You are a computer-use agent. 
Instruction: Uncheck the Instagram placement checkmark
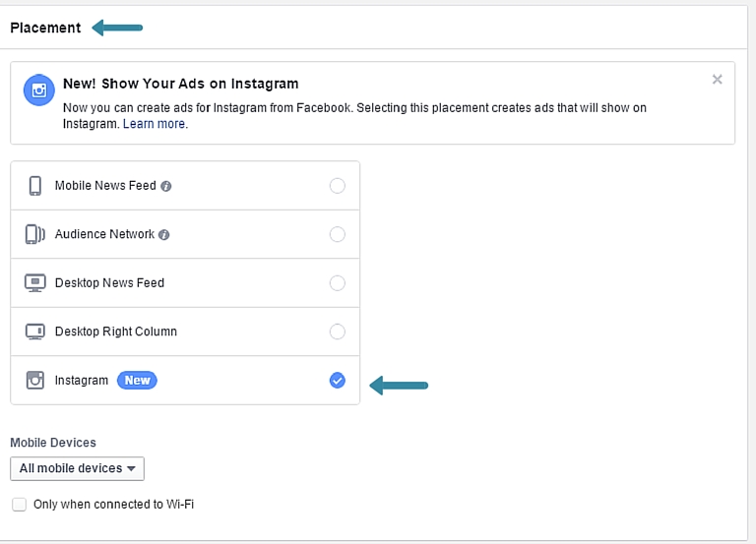[x=337, y=380]
